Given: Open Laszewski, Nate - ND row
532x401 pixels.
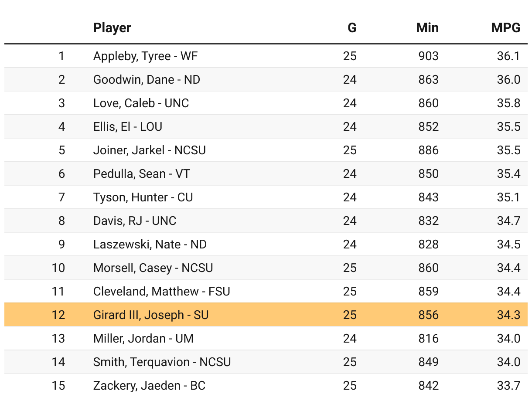Looking at the screenshot, I should tap(150, 244).
